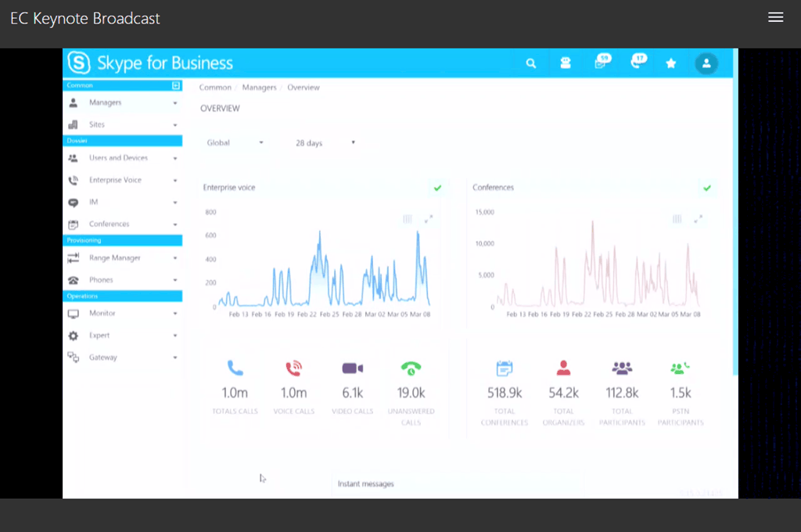This screenshot has height=532, width=801.
Task: Open the messages icon with badge 59
Action: click(601, 63)
